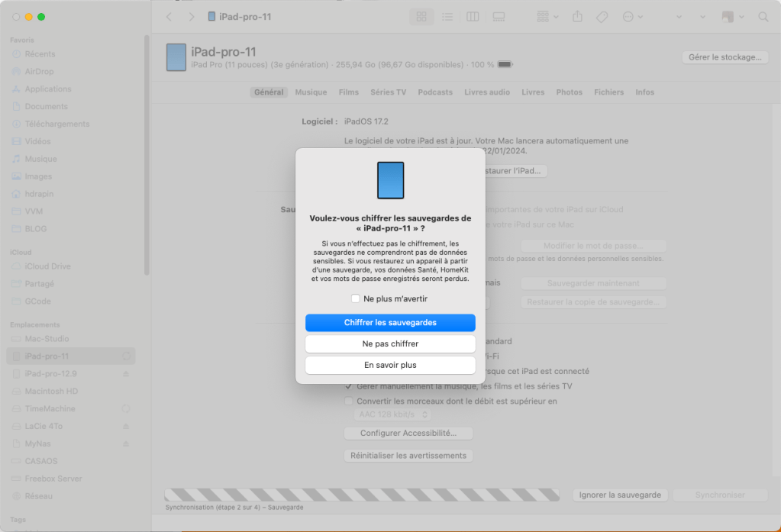781x532 pixels.
Task: Switch to list view in toolbar
Action: [447, 17]
